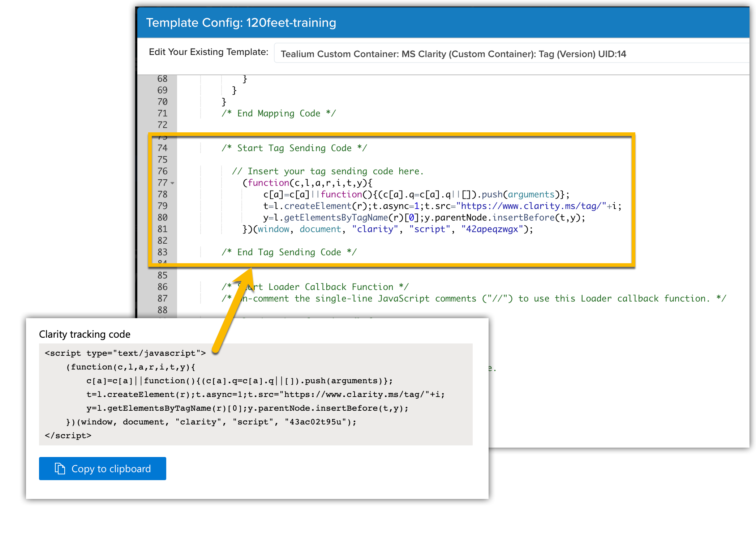The image size is (756, 551).
Task: Click the Copy to clipboard button
Action: [x=102, y=468]
